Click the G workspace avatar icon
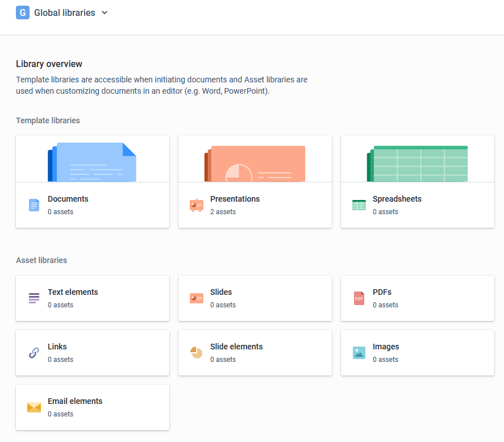Screen dimensions: 504x442 click(22, 12)
